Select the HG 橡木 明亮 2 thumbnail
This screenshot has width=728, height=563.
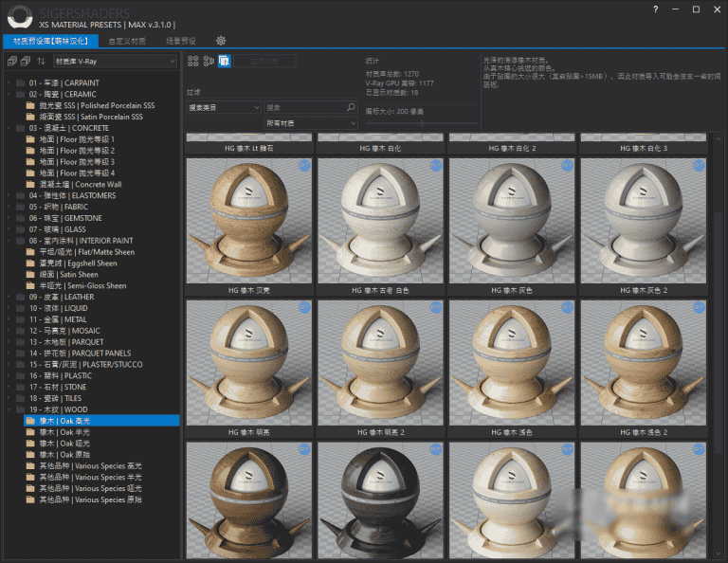380,363
